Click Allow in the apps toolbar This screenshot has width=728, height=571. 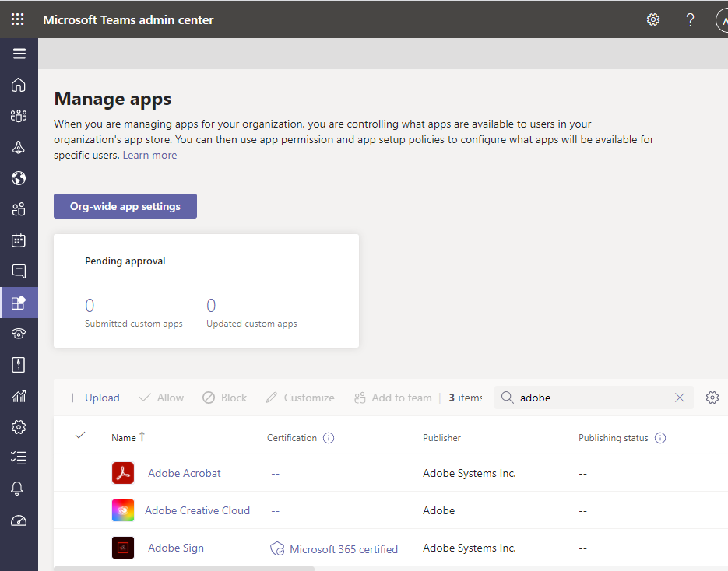click(161, 398)
